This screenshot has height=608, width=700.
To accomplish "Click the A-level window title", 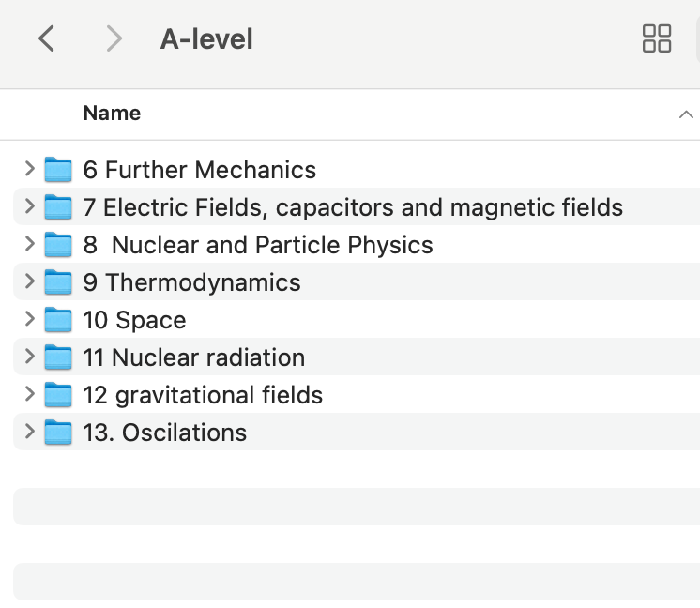I will pos(206,39).
